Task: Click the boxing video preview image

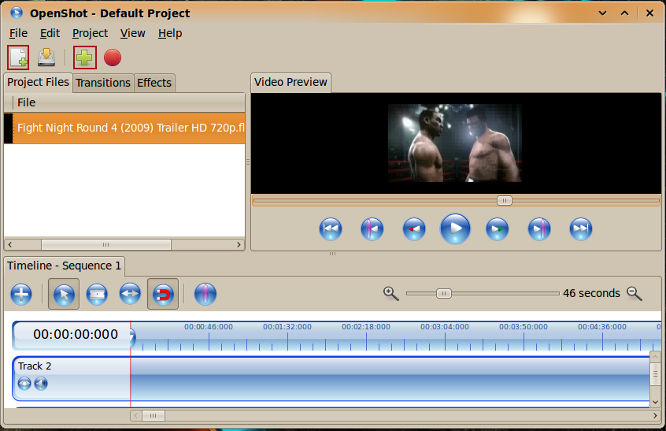Action: coord(455,143)
